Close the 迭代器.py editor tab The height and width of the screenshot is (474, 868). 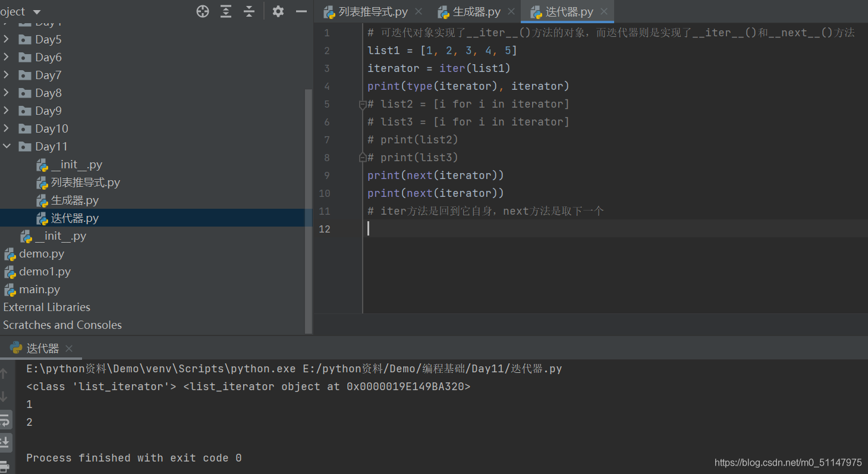click(x=604, y=12)
